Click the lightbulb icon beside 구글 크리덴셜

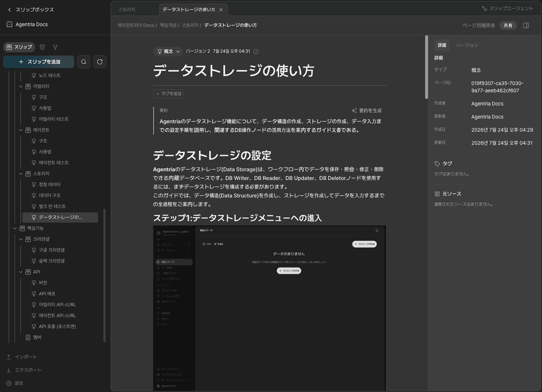pyautogui.click(x=34, y=250)
